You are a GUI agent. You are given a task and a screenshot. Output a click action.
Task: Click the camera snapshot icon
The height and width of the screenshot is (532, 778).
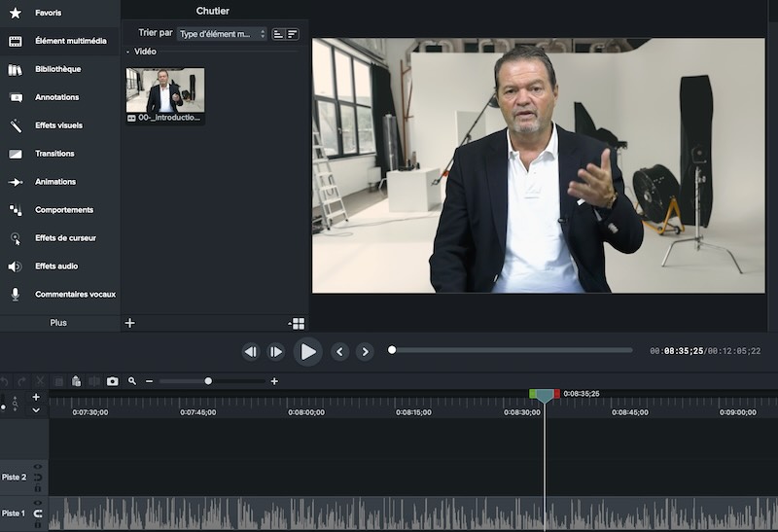pyautogui.click(x=113, y=381)
